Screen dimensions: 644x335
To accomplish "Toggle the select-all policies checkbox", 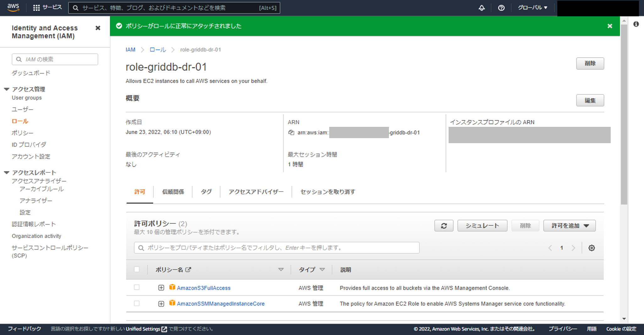I will (137, 269).
